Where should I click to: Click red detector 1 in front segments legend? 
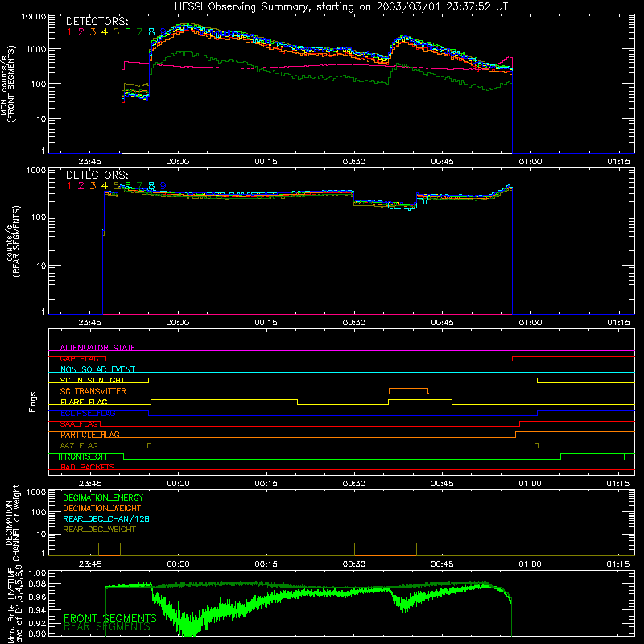(69, 32)
